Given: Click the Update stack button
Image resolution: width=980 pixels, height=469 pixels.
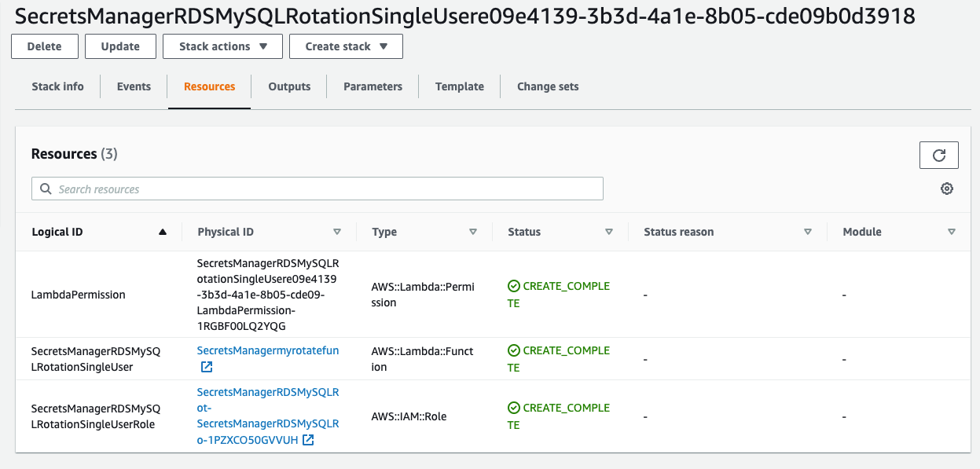Looking at the screenshot, I should 120,46.
